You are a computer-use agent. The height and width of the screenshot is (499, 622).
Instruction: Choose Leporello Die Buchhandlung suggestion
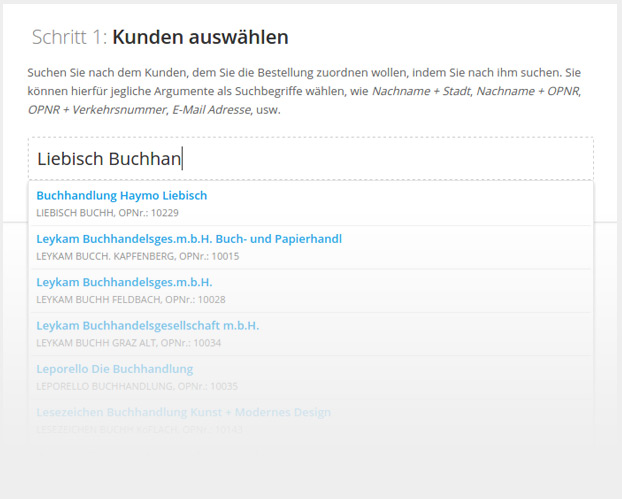(311, 377)
